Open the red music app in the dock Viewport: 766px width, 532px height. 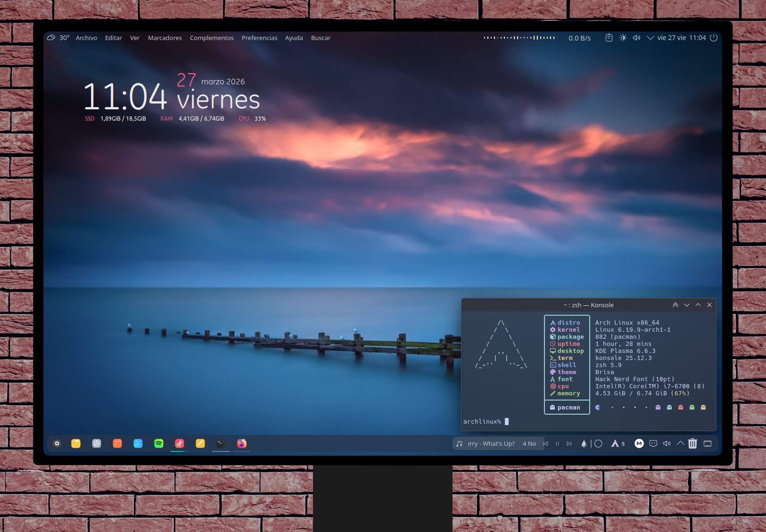(180, 443)
